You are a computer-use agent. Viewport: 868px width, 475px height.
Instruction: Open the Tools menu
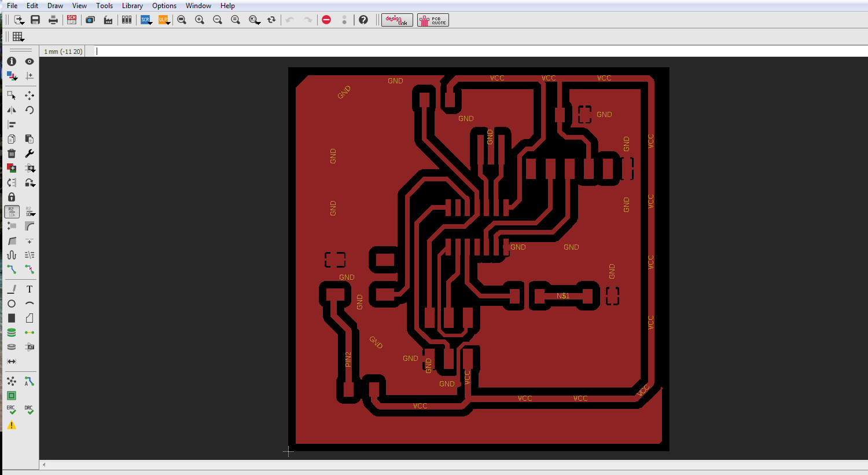104,6
